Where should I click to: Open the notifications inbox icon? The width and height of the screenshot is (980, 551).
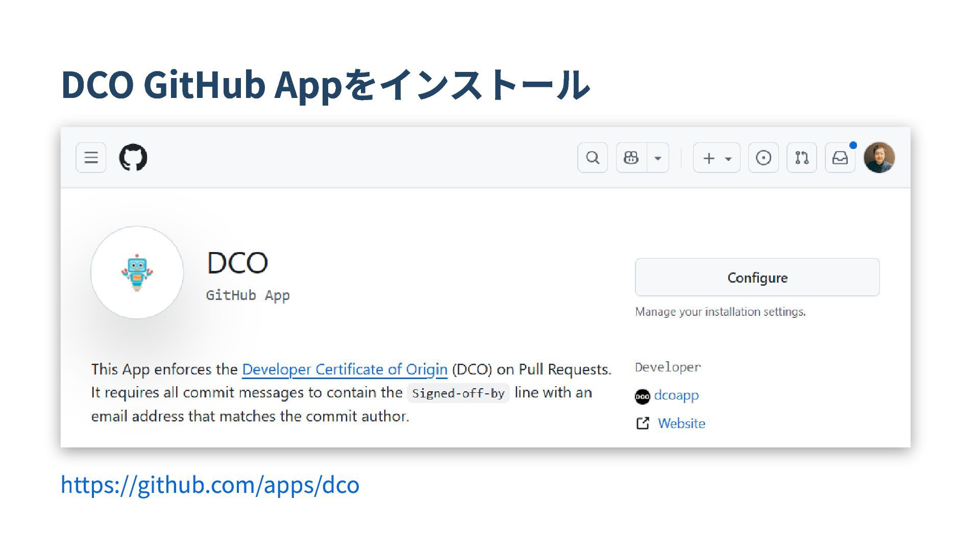pyautogui.click(x=840, y=158)
